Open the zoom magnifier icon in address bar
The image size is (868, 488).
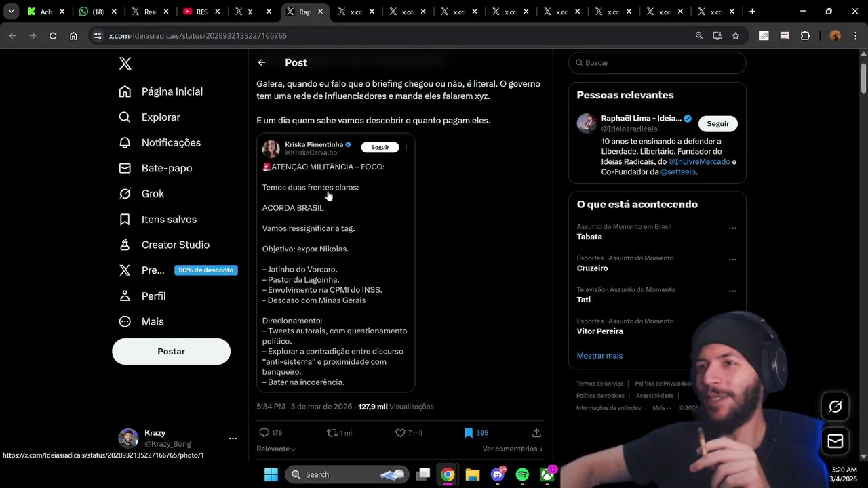699,35
